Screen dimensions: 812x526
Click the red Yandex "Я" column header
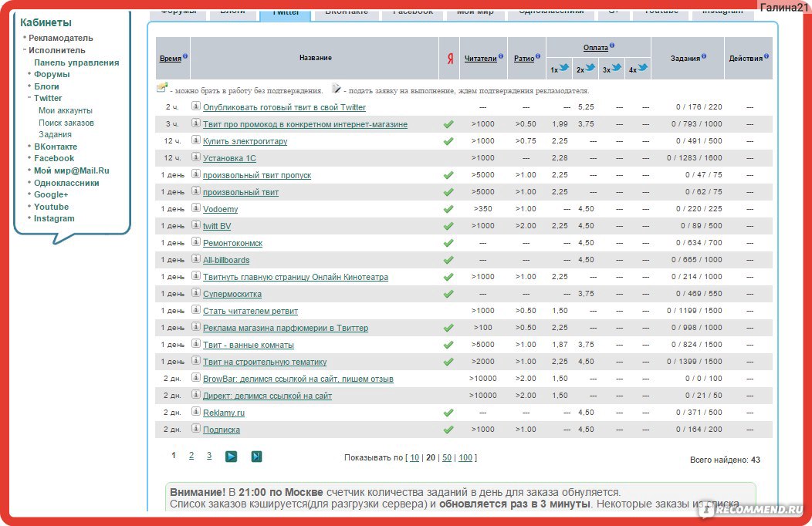click(x=450, y=59)
